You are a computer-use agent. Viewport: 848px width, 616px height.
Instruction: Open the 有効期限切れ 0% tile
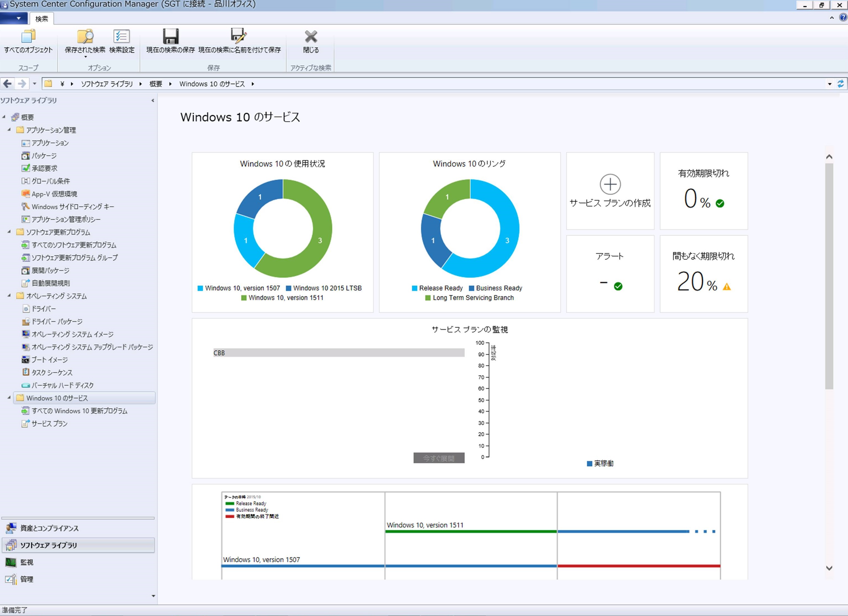tap(703, 190)
